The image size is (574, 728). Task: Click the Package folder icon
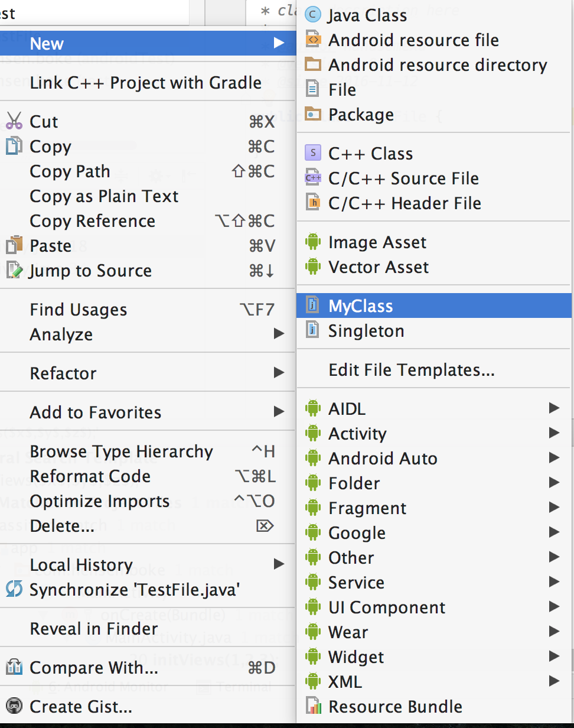(x=313, y=114)
